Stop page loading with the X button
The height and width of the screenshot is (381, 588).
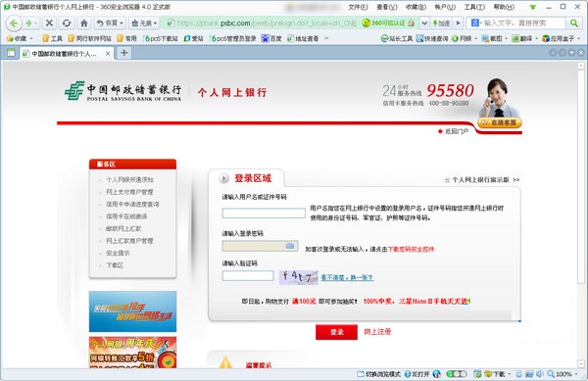coord(49,24)
